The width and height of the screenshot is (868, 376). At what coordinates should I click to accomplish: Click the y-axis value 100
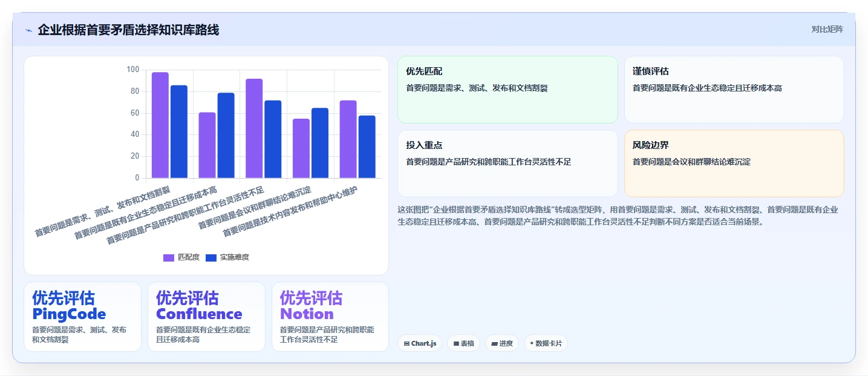tap(133, 70)
